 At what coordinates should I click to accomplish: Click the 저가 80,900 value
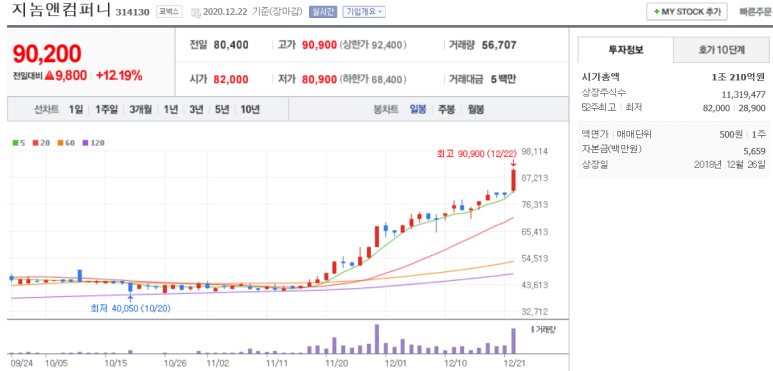[319, 79]
